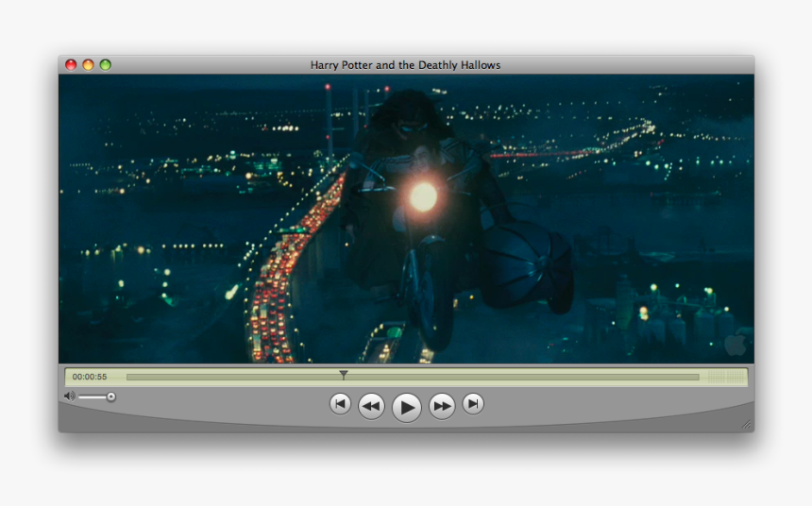The width and height of the screenshot is (812, 506).
Task: Fast forward the movie
Action: coord(442,406)
